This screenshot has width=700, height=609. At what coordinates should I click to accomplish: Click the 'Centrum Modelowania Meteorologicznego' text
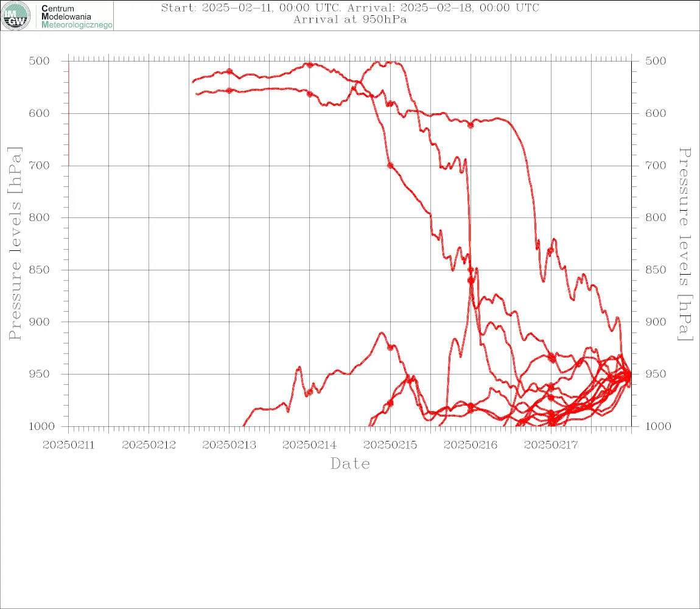coord(77,16)
